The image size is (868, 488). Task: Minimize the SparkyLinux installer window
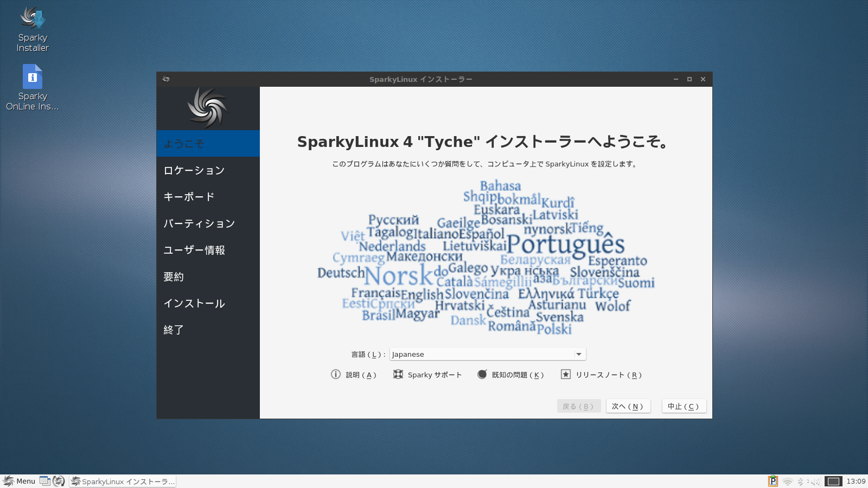pyautogui.click(x=676, y=79)
